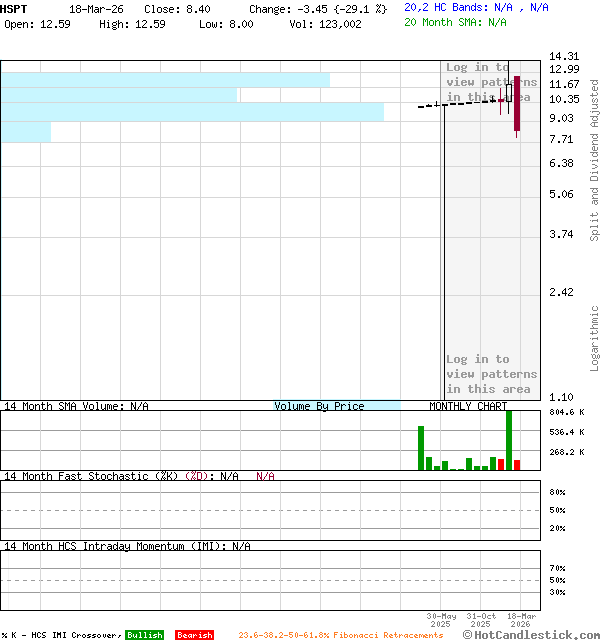The image size is (600, 640).
Task: Click the 'MONTHLY CHART' label
Action: tap(468, 406)
